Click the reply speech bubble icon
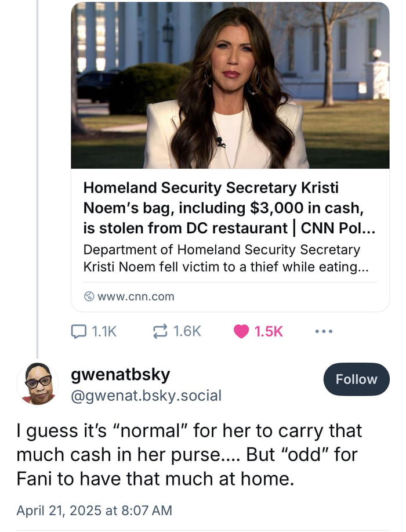Screen dimensions: 406x532 pyautogui.click(x=78, y=331)
